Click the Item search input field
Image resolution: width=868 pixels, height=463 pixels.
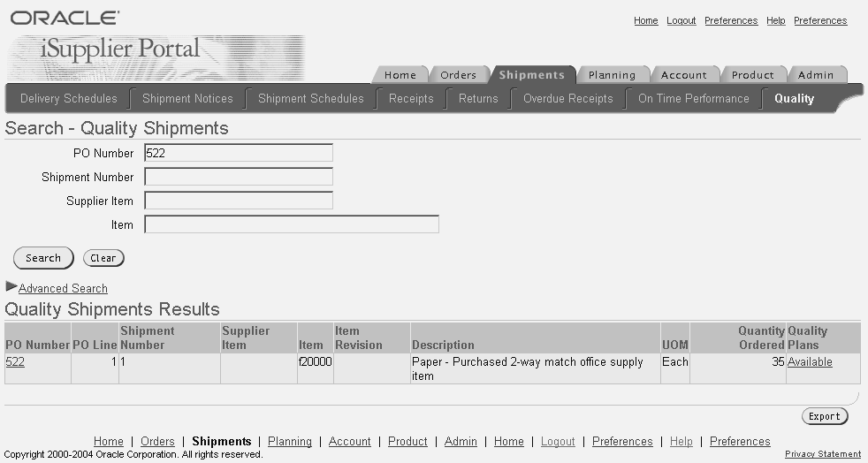tap(292, 224)
